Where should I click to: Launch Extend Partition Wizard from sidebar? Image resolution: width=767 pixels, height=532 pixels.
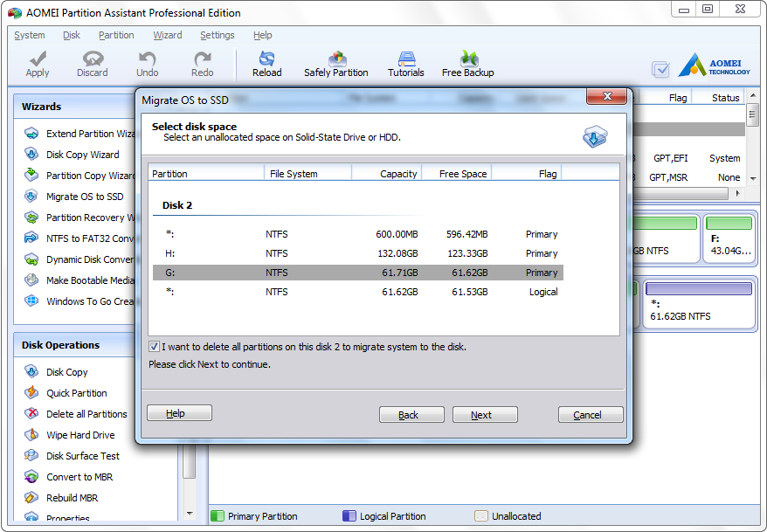click(x=79, y=134)
